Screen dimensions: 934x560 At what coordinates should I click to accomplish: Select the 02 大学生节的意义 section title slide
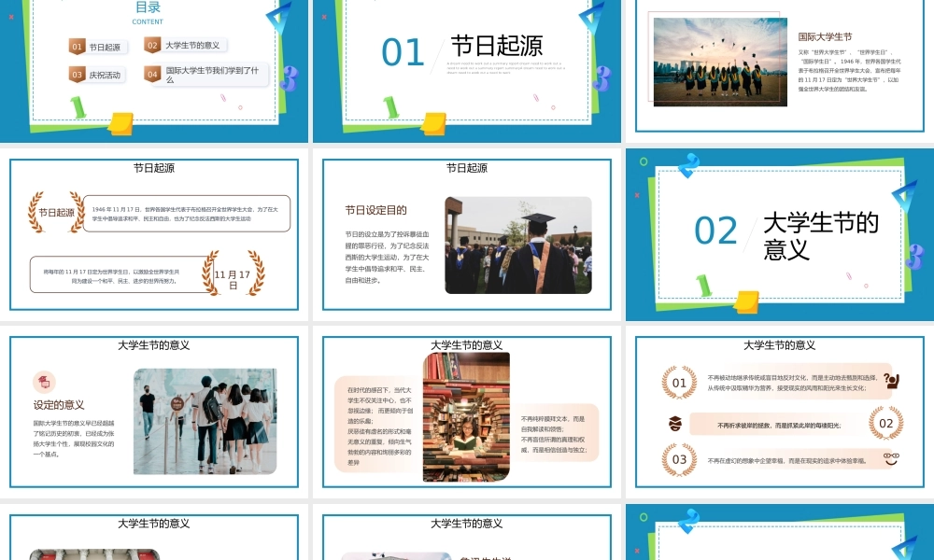point(780,234)
